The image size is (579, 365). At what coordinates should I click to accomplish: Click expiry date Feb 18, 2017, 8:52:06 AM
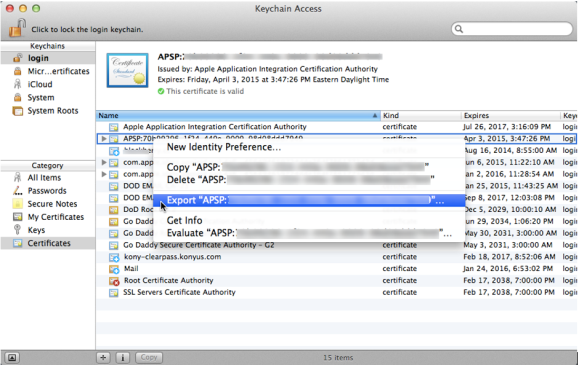coord(509,256)
